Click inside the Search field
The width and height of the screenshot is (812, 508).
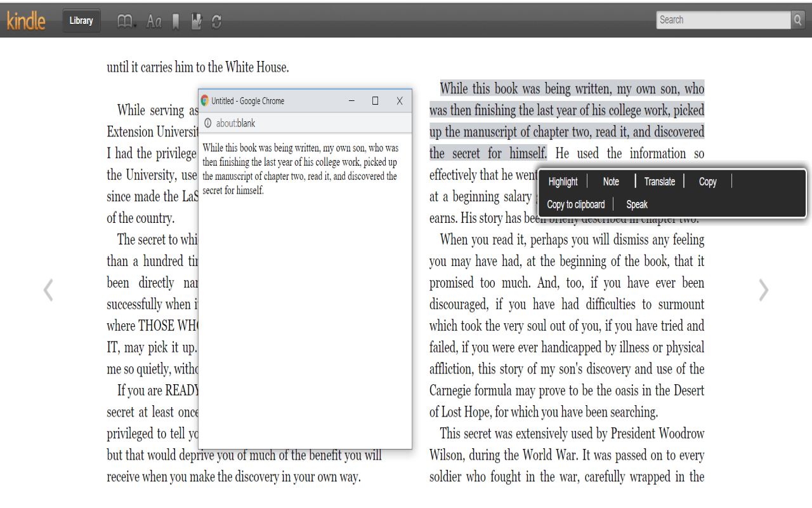(x=723, y=20)
